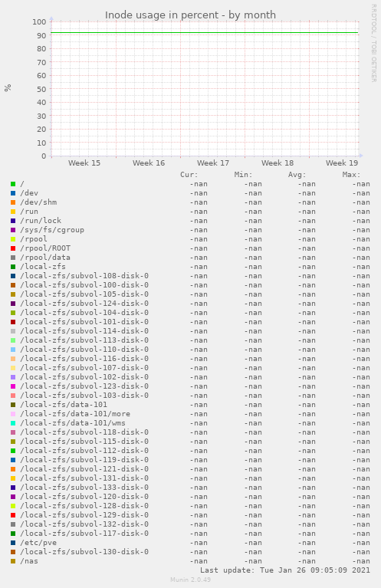Click the /local-zfs/data-101/more legend label

pos(75,414)
